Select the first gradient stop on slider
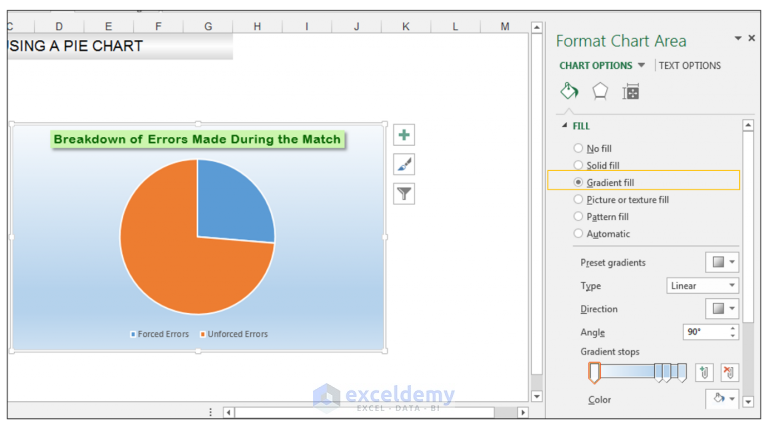768x430 pixels. pyautogui.click(x=594, y=372)
